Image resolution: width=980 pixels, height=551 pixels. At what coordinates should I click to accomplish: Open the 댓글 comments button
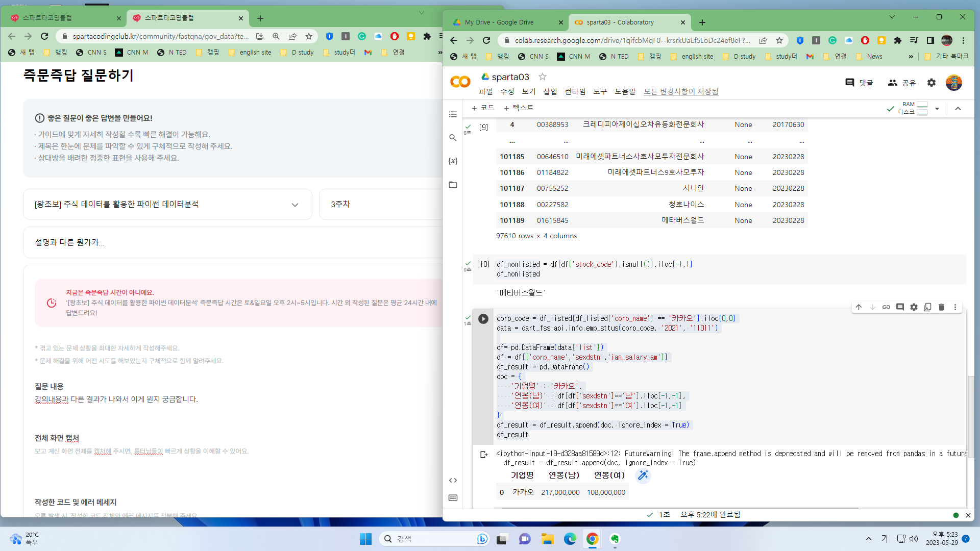click(x=859, y=83)
